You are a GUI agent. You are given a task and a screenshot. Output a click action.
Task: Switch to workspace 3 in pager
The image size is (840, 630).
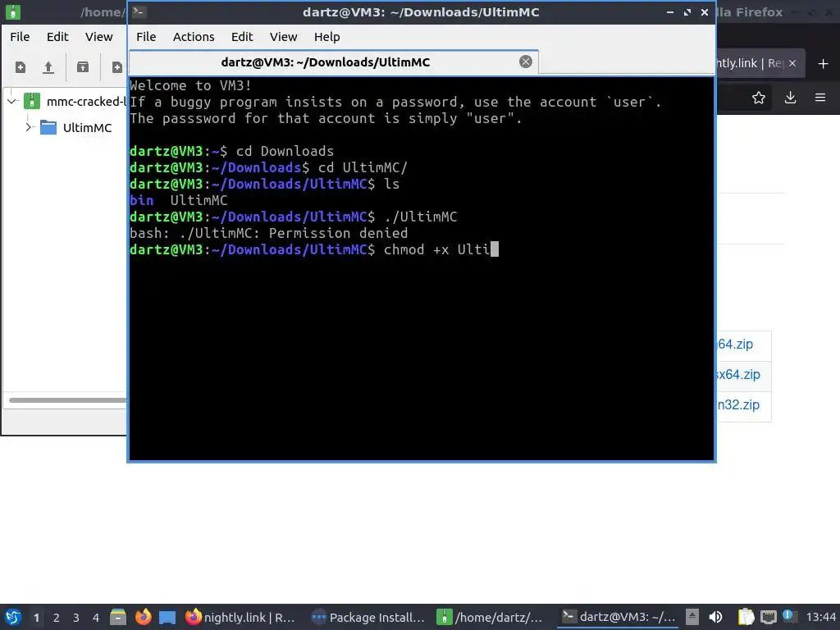76,618
